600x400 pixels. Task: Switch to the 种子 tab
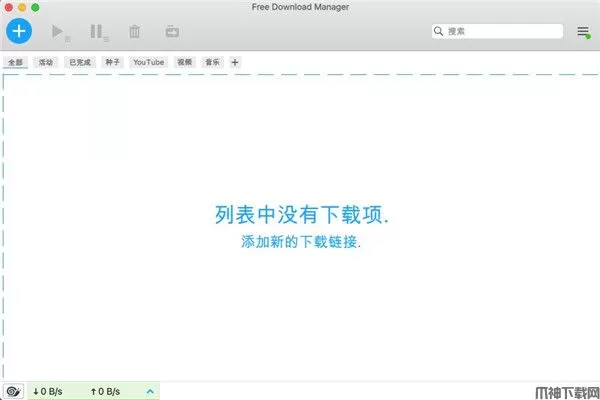112,62
